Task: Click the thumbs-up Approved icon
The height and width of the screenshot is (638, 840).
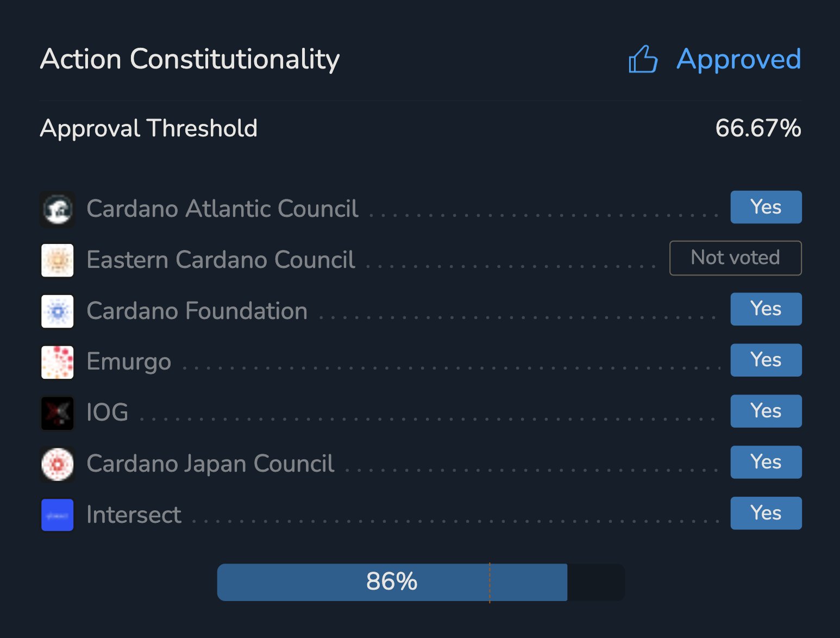Action: 643,59
